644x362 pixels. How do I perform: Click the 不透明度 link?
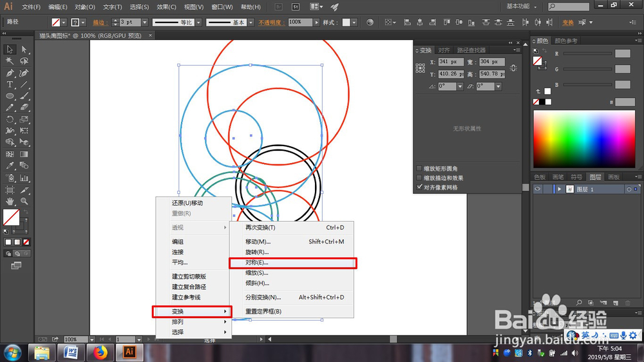(272, 23)
